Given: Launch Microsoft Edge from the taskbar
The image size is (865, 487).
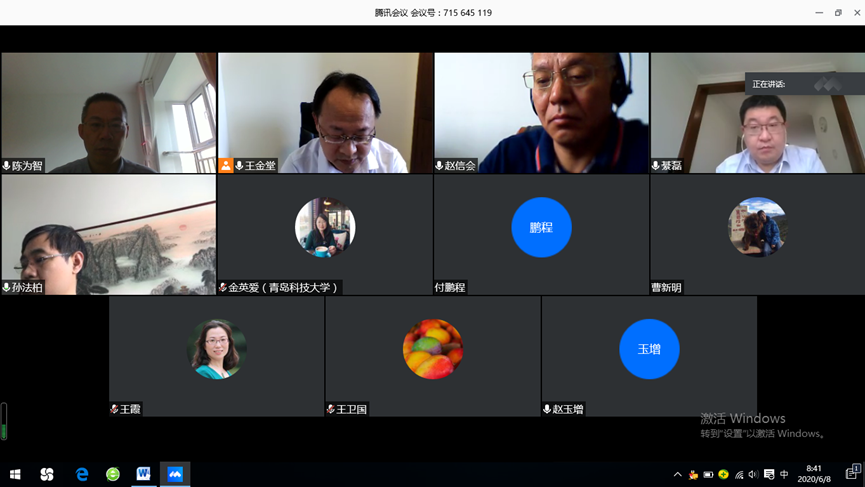Looking at the screenshot, I should (x=82, y=474).
